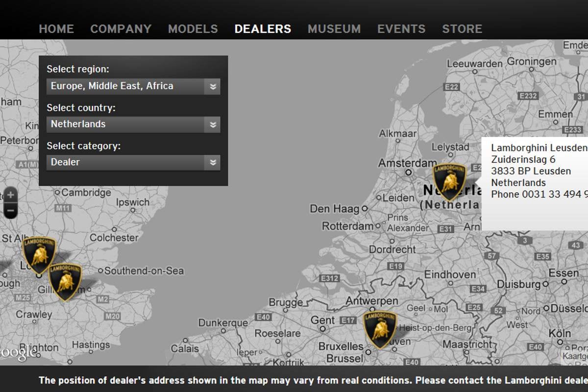The height and width of the screenshot is (392, 588).
Task: Zoom in the map with plus button
Action: (10, 195)
